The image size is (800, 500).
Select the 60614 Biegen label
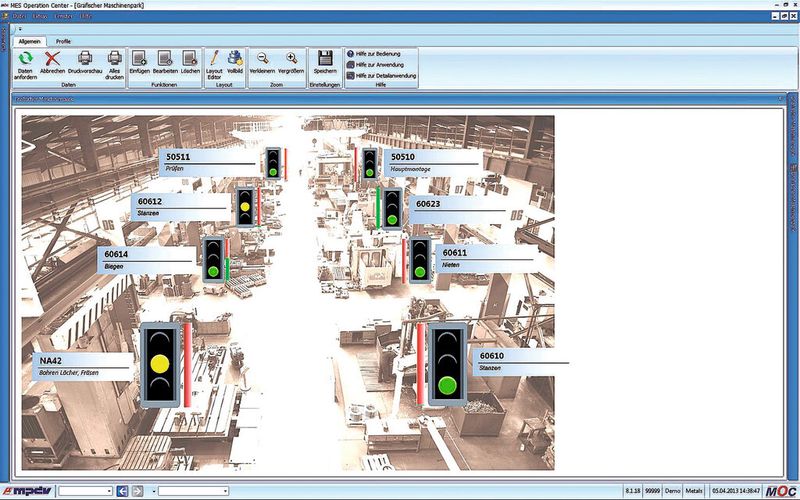pyautogui.click(x=147, y=260)
